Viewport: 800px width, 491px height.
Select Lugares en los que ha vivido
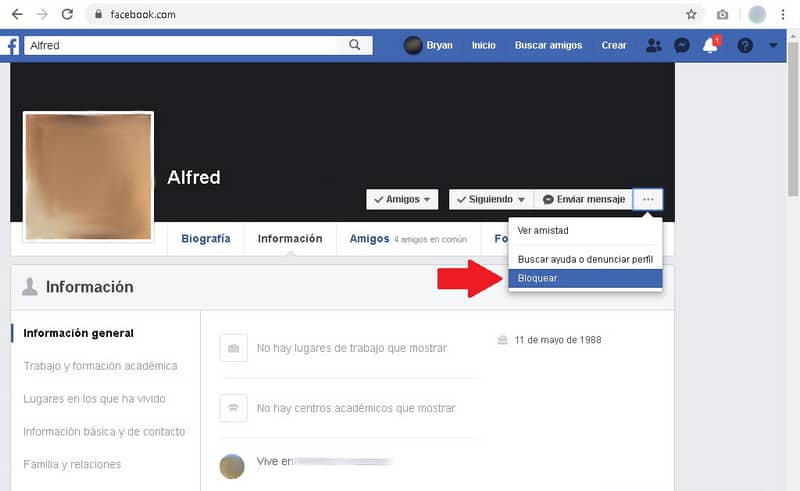point(94,399)
